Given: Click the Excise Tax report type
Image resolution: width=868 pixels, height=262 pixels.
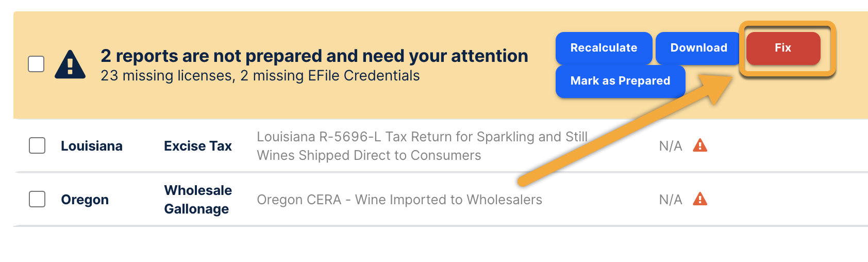Looking at the screenshot, I should click(198, 146).
